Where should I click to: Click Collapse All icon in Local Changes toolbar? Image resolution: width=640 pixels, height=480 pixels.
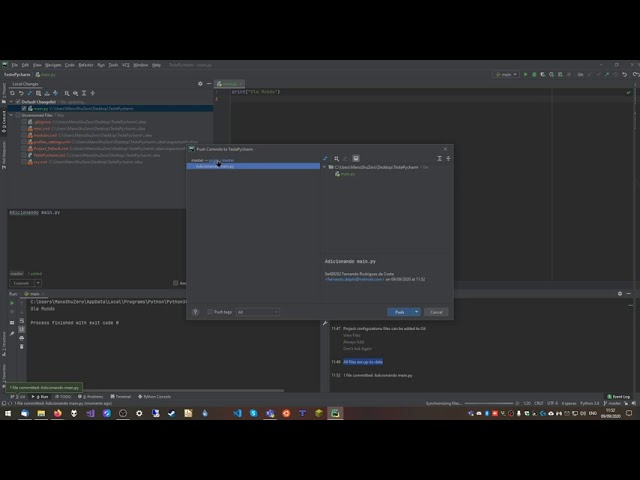pos(93,93)
